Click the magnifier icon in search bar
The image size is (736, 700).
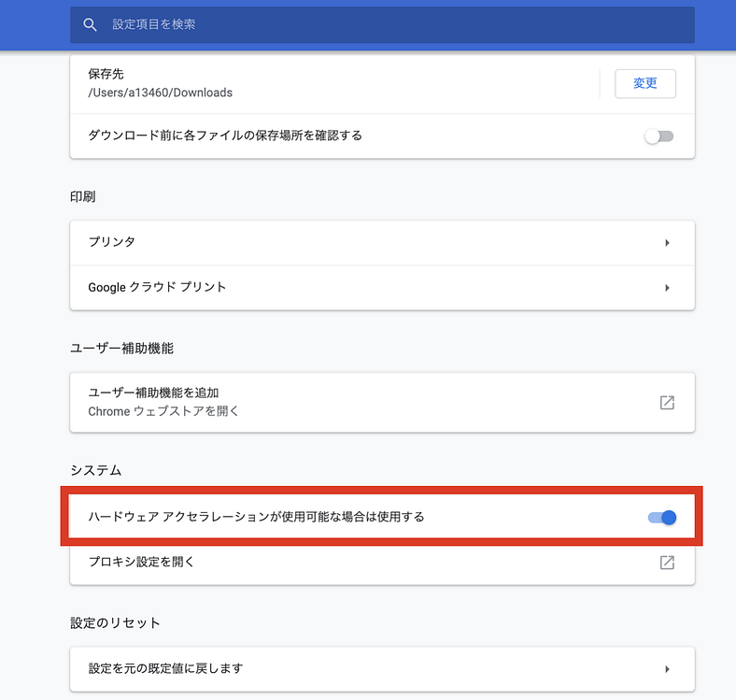tap(90, 24)
